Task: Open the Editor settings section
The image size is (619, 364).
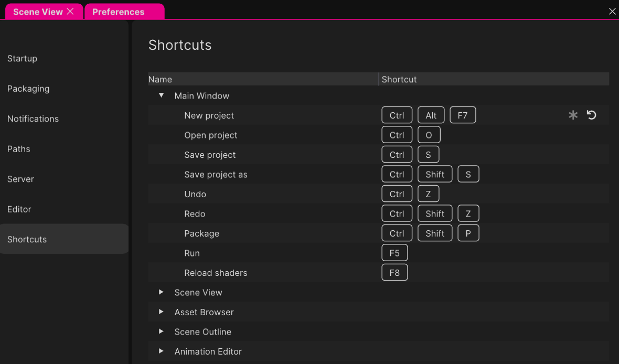Action: (x=19, y=209)
